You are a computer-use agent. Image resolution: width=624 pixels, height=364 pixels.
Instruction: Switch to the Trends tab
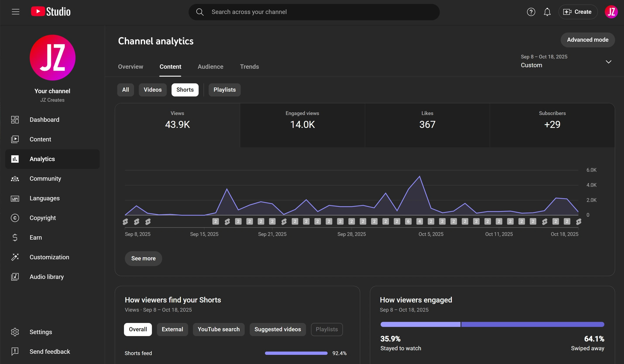(x=249, y=67)
